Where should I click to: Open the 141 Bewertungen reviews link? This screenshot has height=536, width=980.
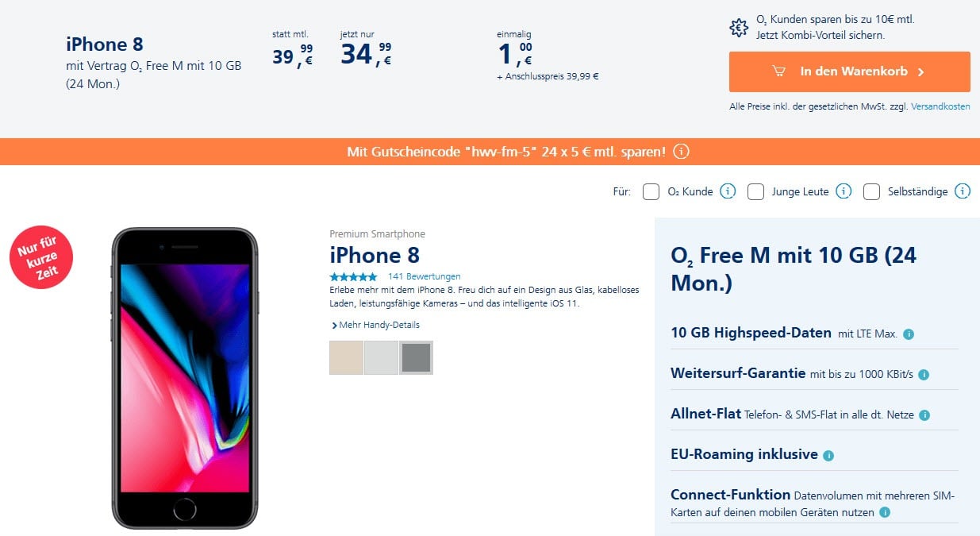click(x=424, y=276)
